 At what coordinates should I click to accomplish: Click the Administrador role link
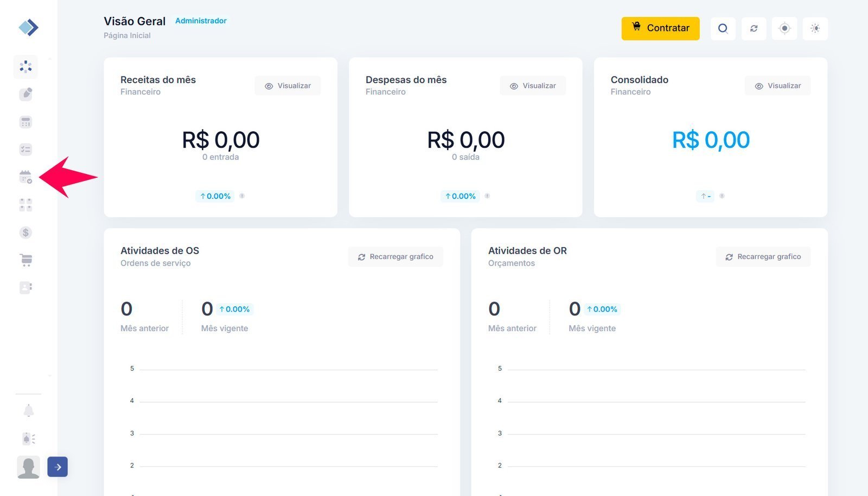coord(201,21)
